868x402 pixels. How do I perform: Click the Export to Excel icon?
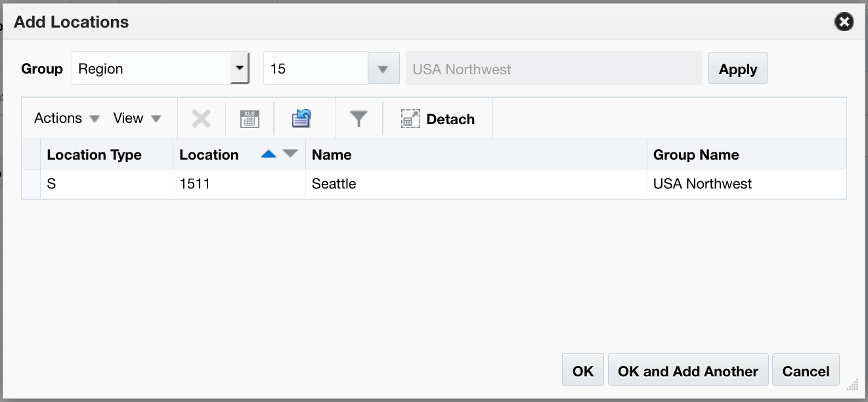coord(250,118)
